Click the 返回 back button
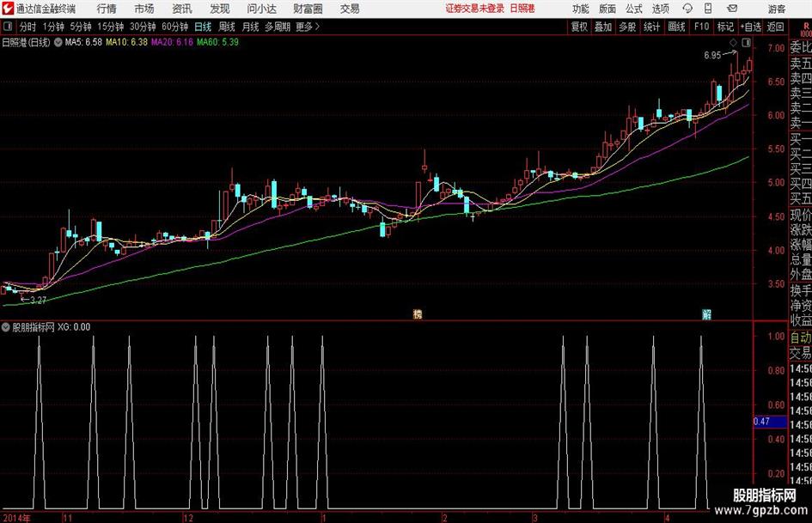The width and height of the screenshot is (812, 523). click(775, 27)
